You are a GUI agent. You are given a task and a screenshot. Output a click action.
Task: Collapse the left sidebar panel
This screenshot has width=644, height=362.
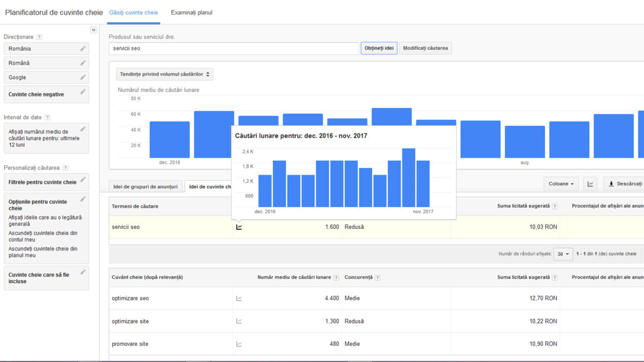pos(93,30)
